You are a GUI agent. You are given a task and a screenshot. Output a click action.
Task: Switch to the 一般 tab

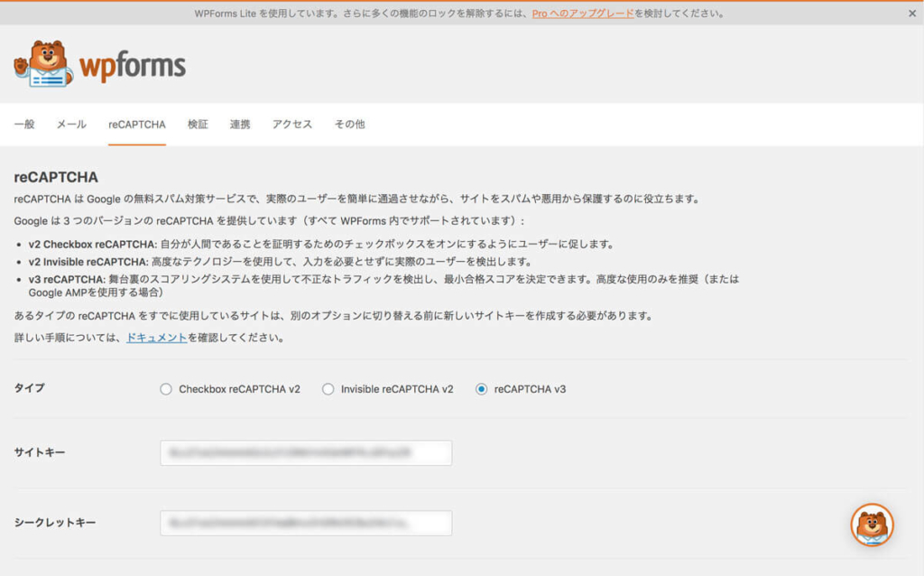click(x=24, y=124)
